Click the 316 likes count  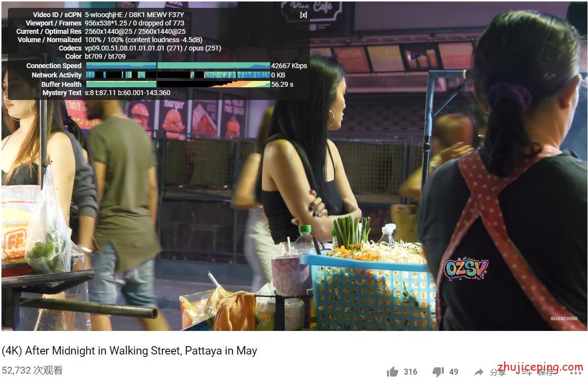[x=410, y=372]
